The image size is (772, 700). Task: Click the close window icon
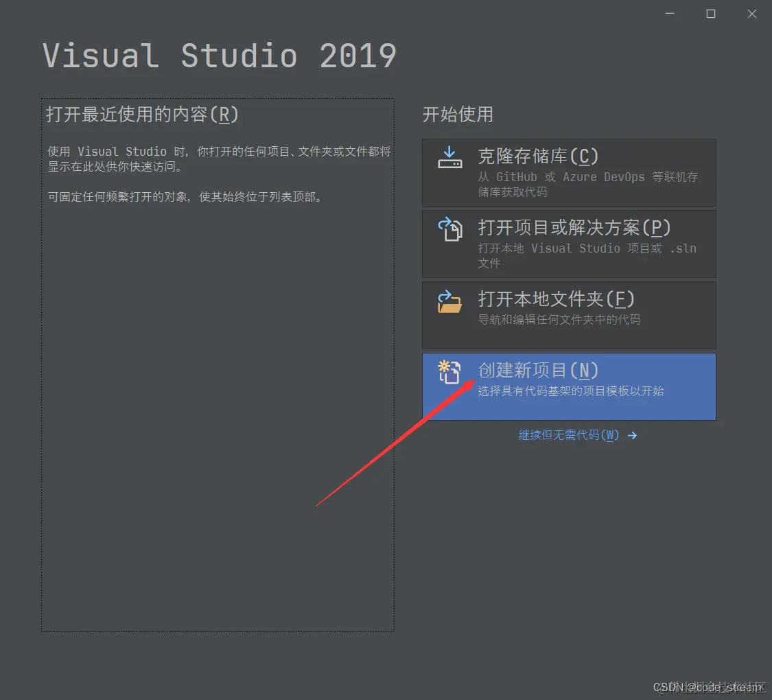(751, 13)
